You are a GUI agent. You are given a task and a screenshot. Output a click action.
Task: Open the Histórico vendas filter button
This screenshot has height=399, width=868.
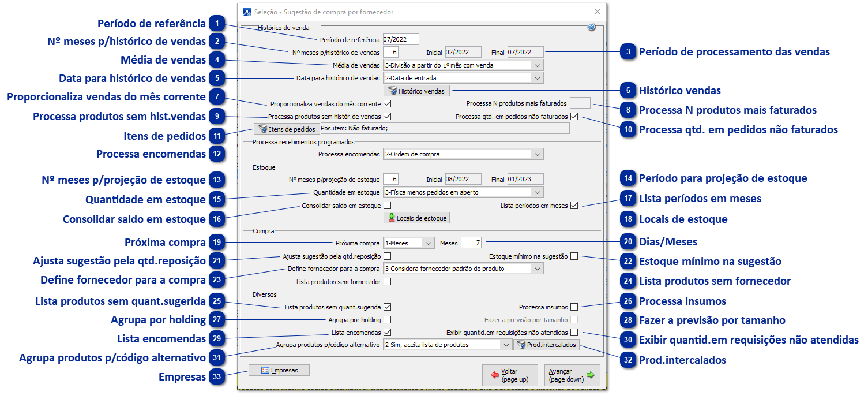(x=416, y=91)
